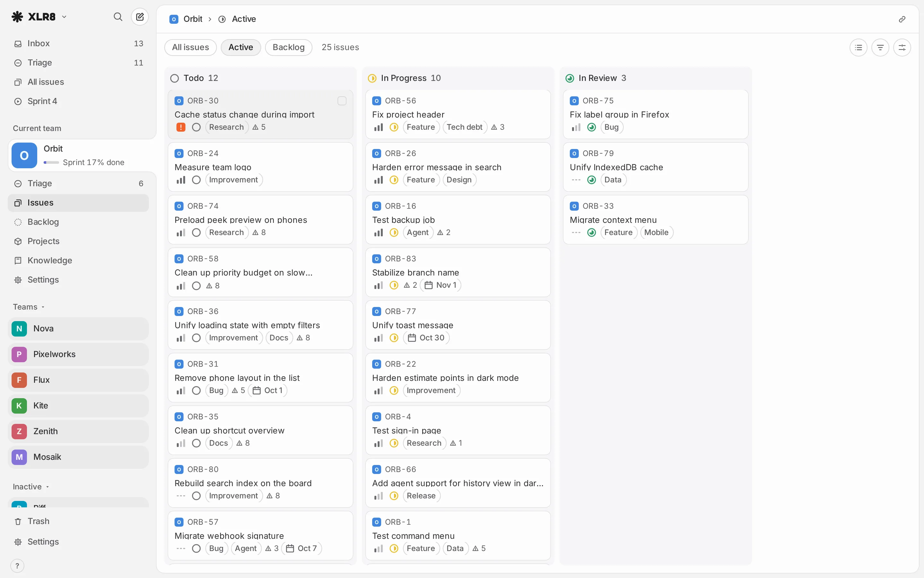The height and width of the screenshot is (578, 924).
Task: Toggle the todo status circle on ORB-36
Action: (x=196, y=338)
